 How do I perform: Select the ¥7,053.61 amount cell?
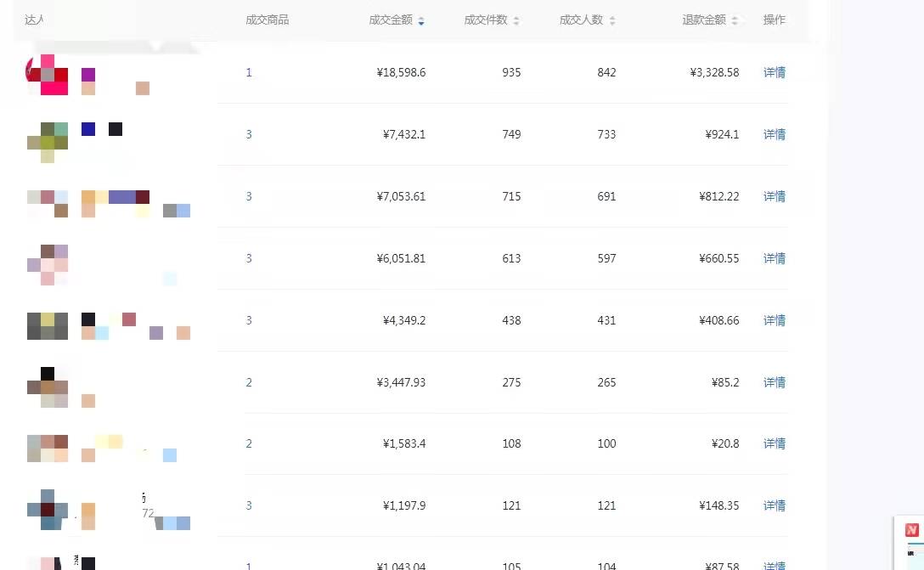tap(402, 196)
